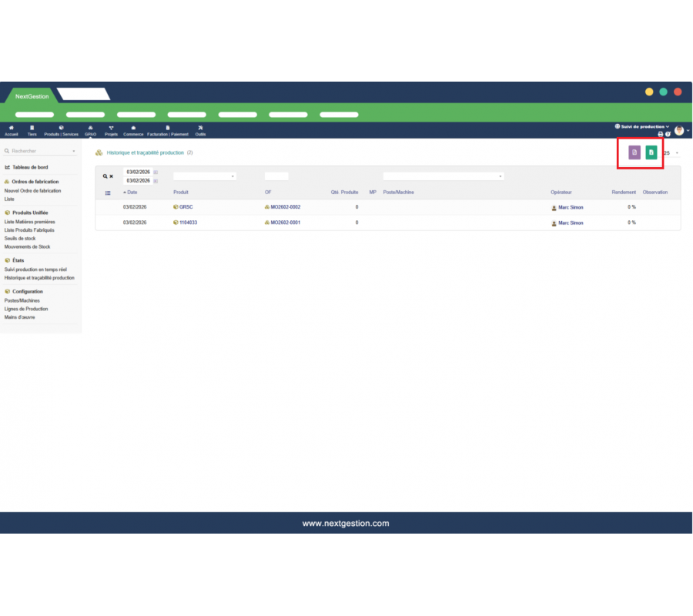Open order MO2602-0002 link

click(x=285, y=207)
